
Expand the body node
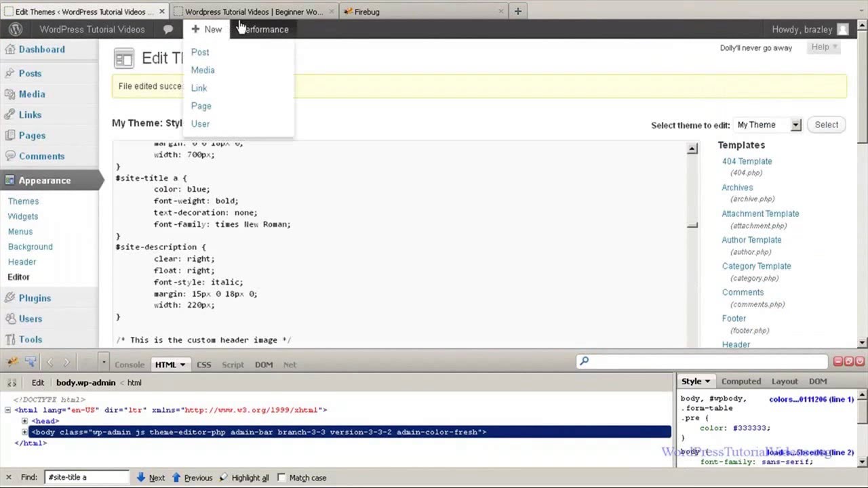(24, 432)
